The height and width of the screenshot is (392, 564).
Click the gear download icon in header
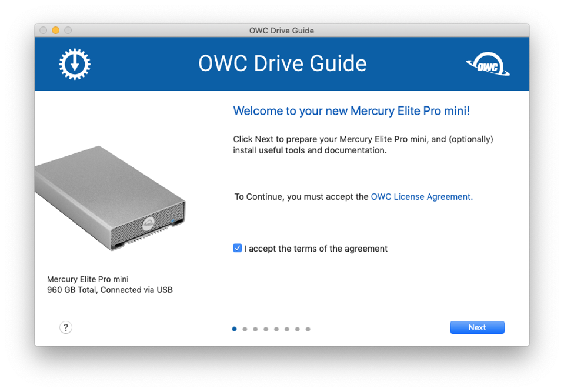(75, 63)
